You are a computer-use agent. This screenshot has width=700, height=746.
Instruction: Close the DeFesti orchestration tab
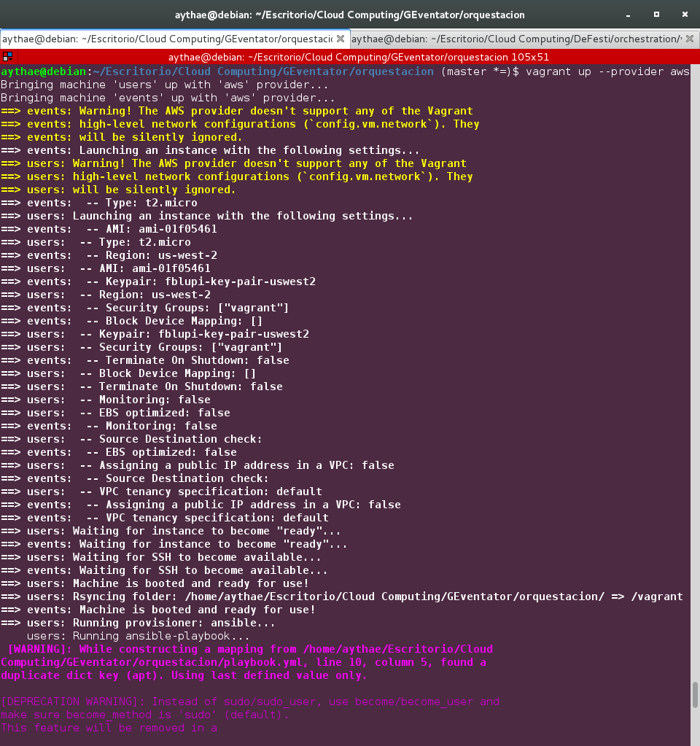point(690,39)
